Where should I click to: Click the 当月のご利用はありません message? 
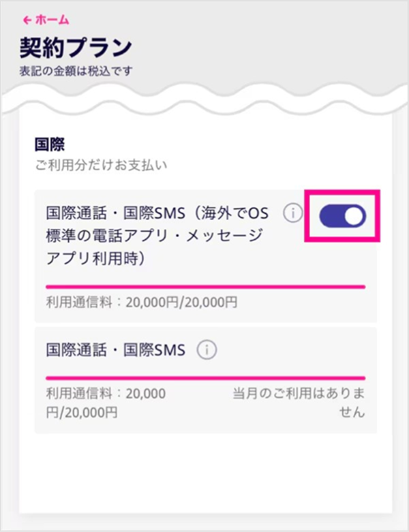click(299, 403)
